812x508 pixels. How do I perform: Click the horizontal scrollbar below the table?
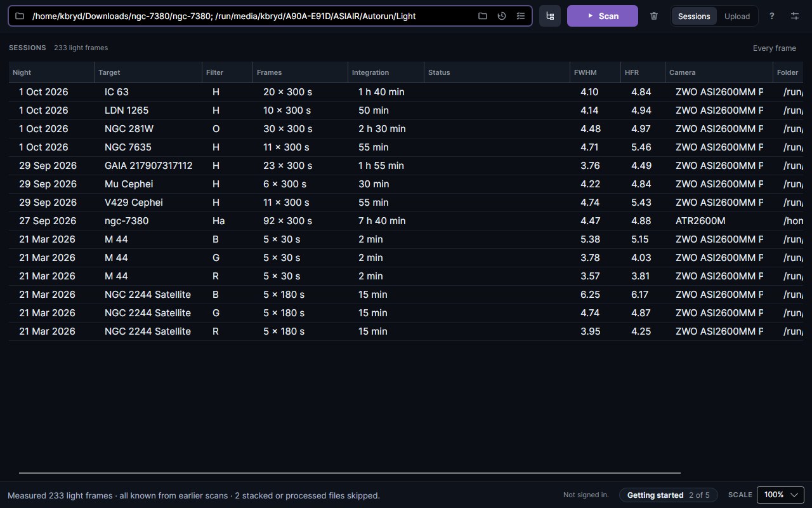[350, 473]
